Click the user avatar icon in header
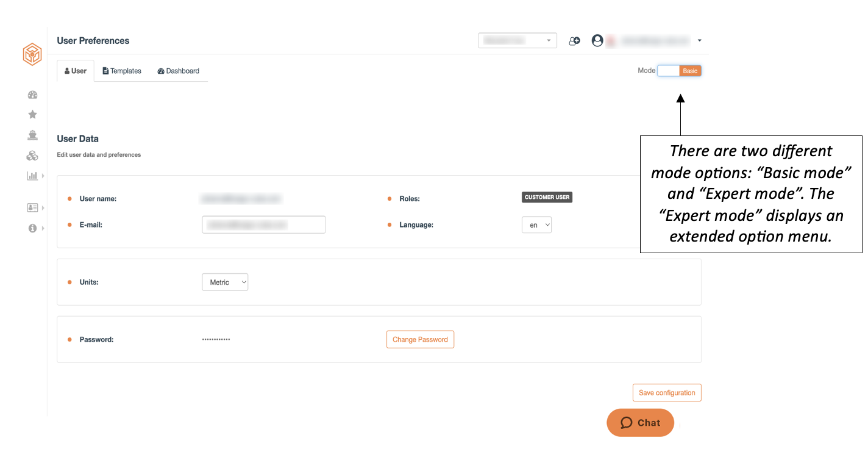Viewport: 868px width, 471px height. coord(597,40)
